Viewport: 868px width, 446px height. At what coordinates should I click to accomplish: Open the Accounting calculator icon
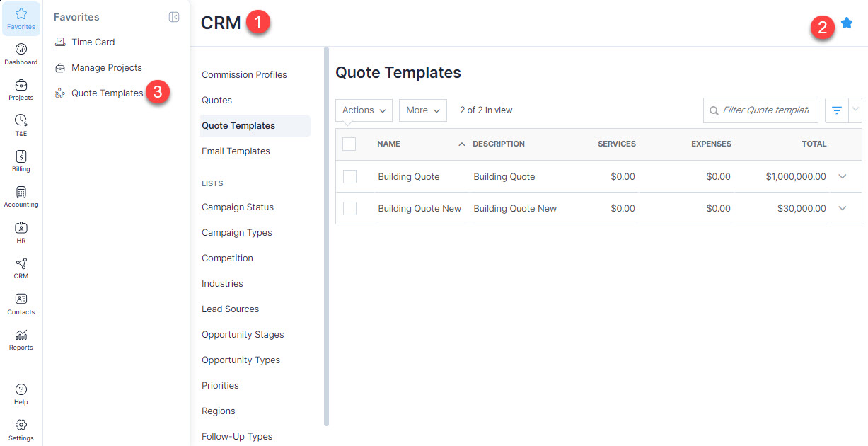[x=21, y=192]
